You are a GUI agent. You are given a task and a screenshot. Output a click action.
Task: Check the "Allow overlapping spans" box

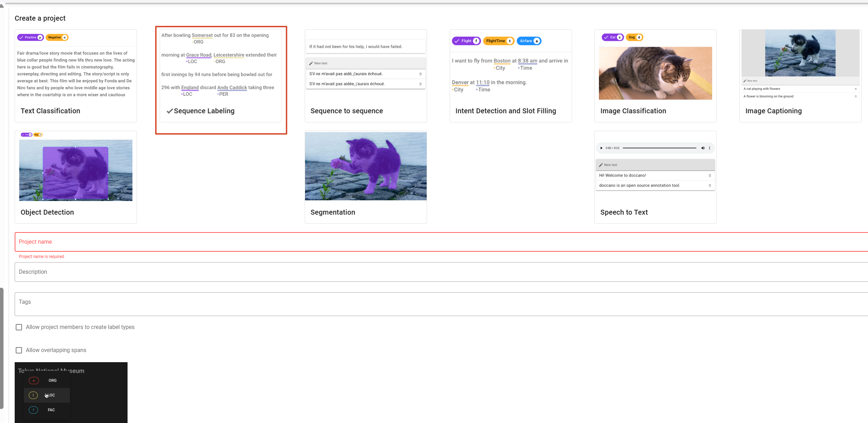coord(19,350)
